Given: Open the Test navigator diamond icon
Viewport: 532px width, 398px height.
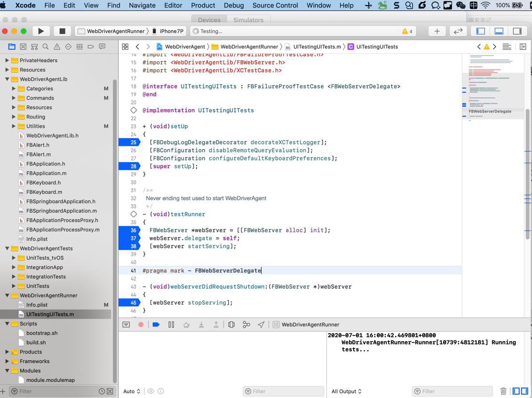Looking at the screenshot, I should 68,47.
